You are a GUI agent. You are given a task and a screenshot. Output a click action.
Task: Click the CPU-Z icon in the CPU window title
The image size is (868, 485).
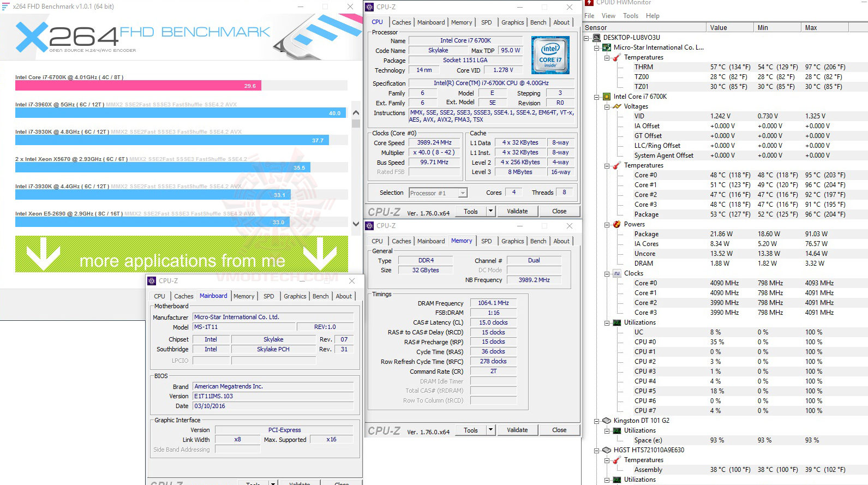[x=369, y=7]
